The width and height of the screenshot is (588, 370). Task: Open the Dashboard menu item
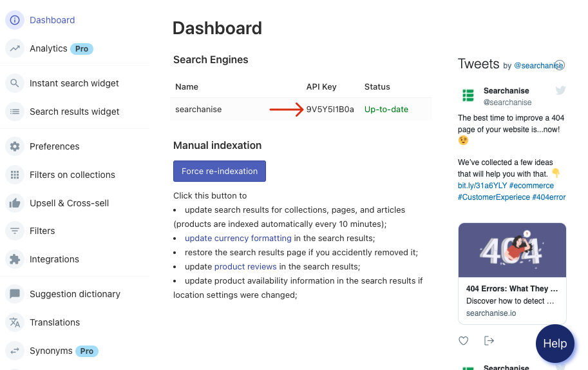click(52, 20)
